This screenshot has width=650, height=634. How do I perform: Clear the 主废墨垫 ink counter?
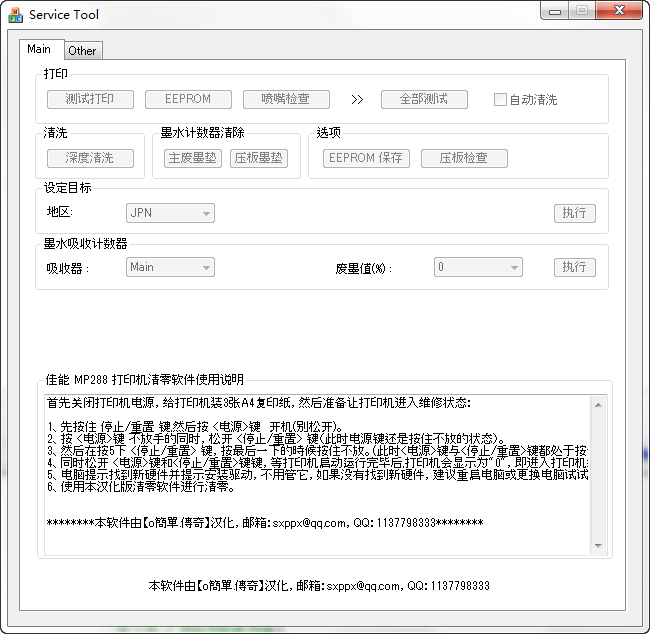(x=193, y=158)
